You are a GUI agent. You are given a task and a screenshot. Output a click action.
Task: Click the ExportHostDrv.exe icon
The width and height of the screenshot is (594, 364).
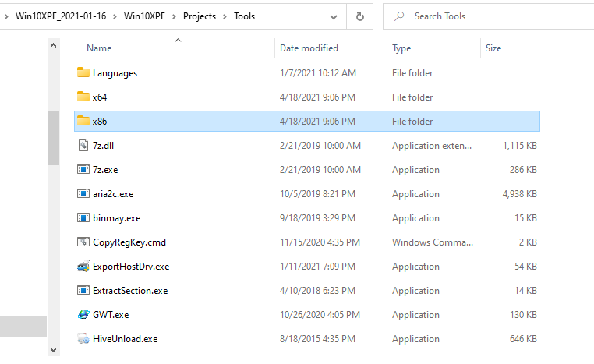pyautogui.click(x=83, y=267)
